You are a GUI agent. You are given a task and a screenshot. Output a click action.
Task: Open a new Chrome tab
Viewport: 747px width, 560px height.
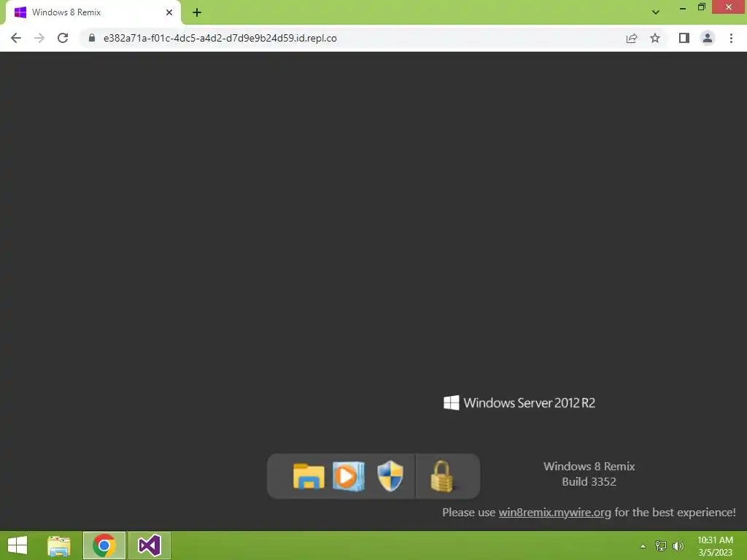197,12
